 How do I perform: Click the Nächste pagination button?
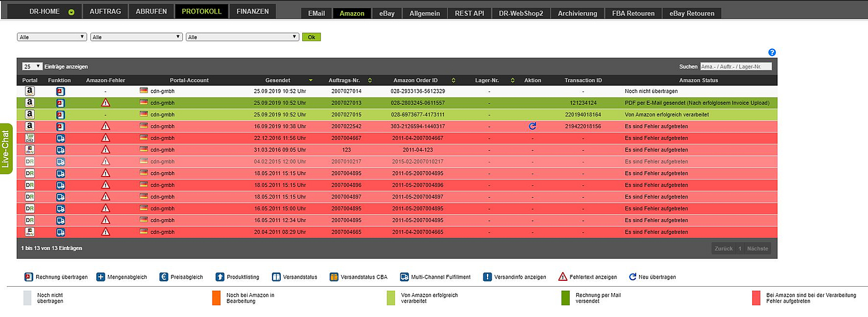click(x=758, y=248)
